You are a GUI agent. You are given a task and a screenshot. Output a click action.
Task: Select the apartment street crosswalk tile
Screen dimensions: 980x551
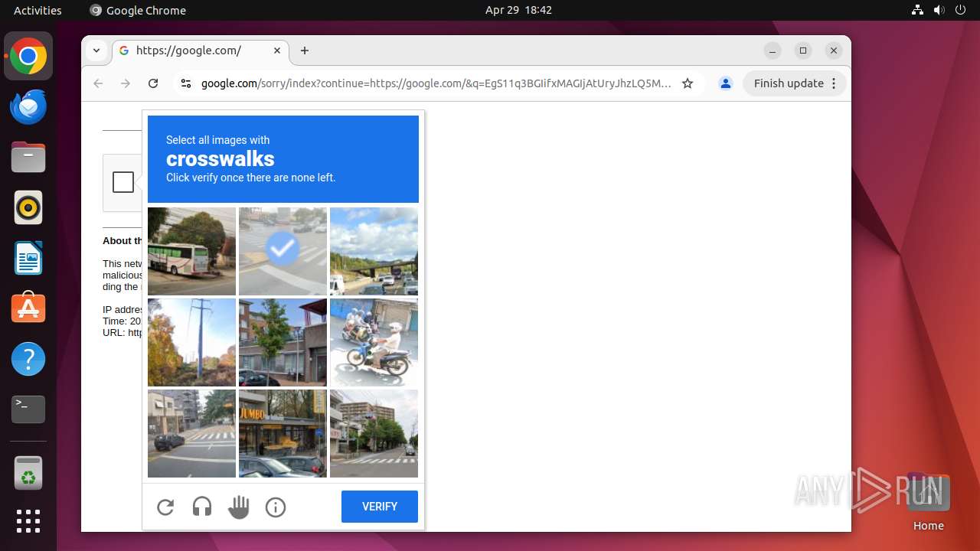point(374,433)
